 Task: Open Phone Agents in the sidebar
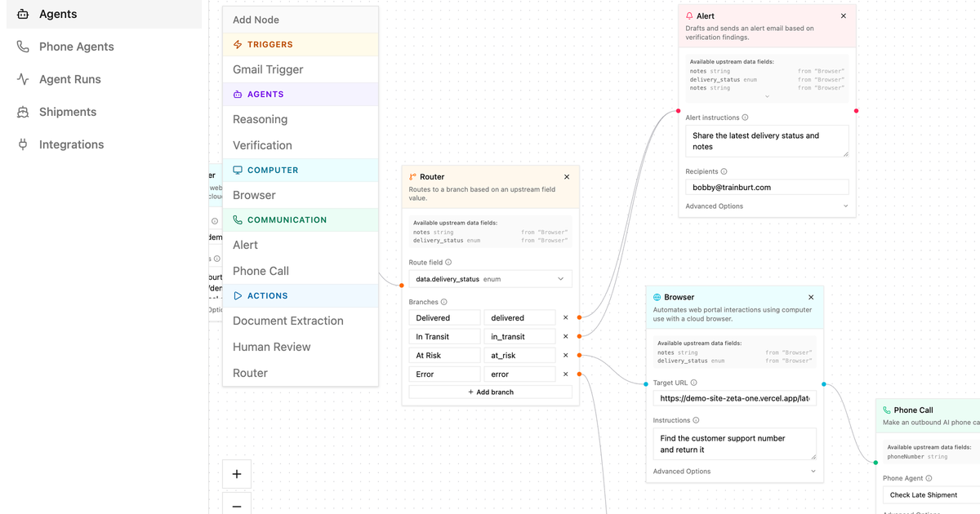(x=104, y=47)
